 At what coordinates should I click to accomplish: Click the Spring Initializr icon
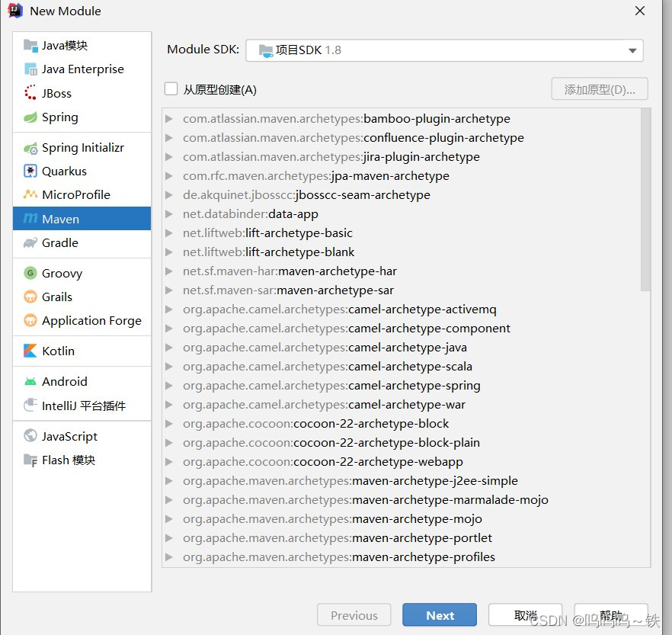point(30,149)
